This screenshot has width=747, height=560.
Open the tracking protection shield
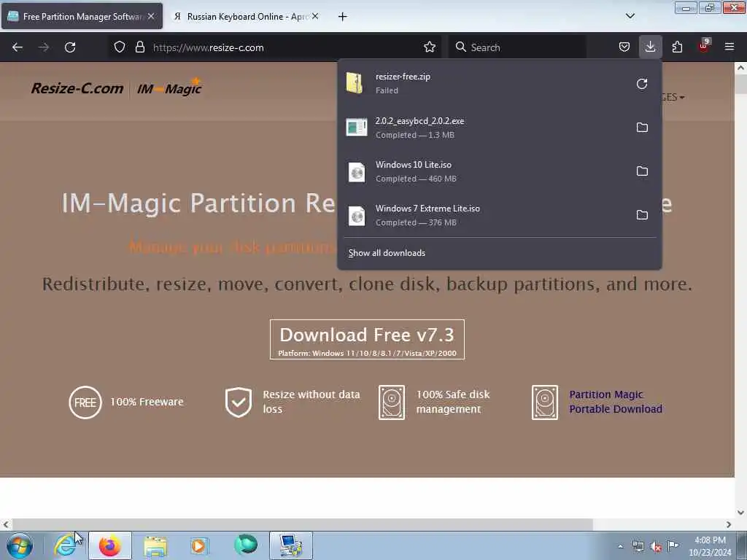click(120, 47)
